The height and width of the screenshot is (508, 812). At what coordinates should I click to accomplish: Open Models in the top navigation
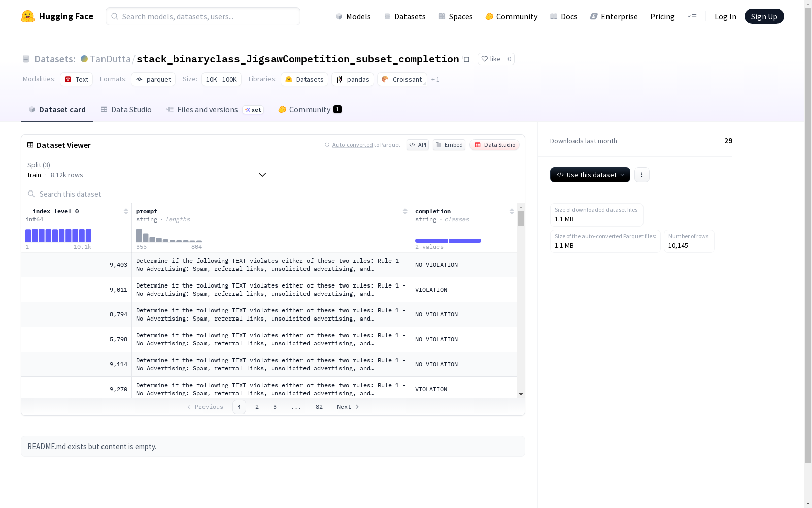[x=353, y=16]
